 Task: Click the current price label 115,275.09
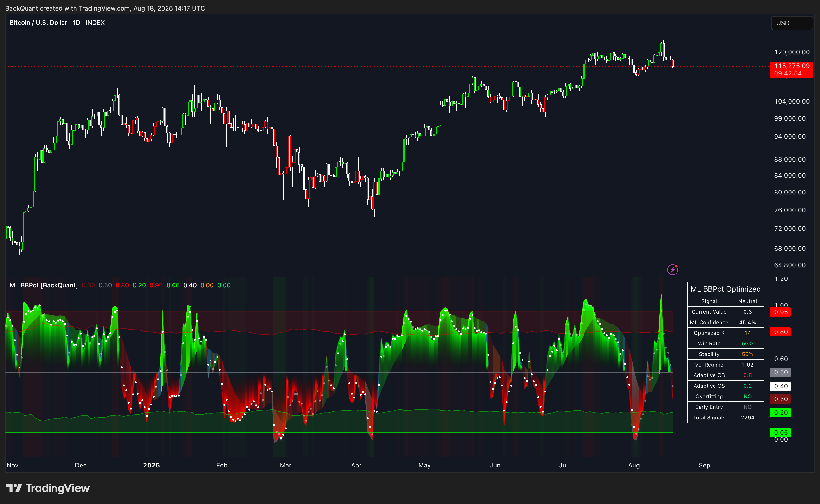(x=792, y=66)
